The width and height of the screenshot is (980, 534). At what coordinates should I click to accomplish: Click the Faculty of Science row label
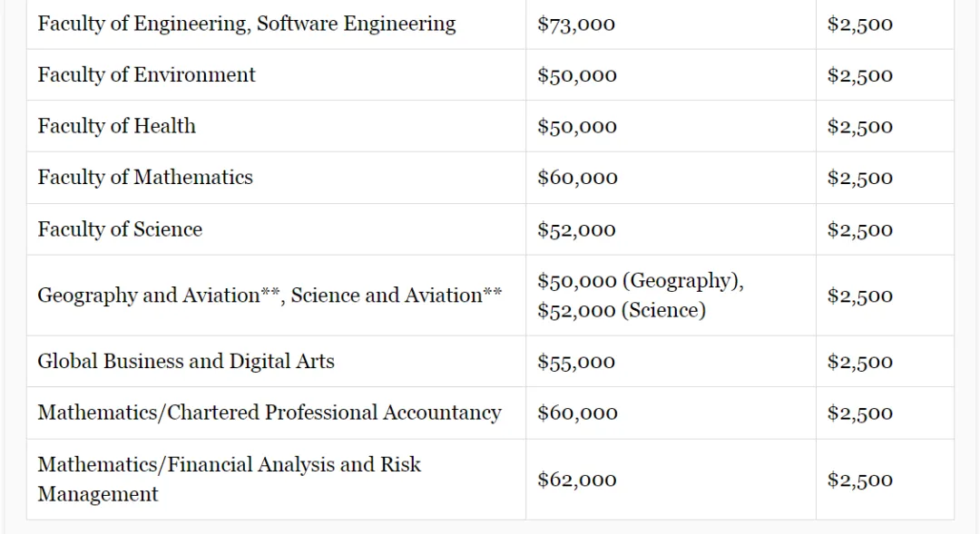point(120,229)
